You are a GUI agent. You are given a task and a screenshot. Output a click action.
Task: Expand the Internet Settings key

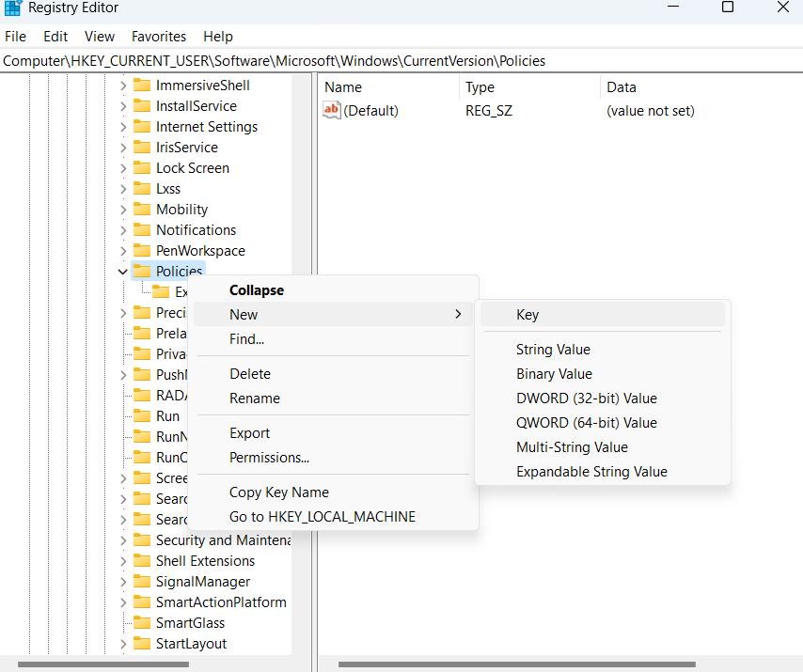click(x=122, y=126)
